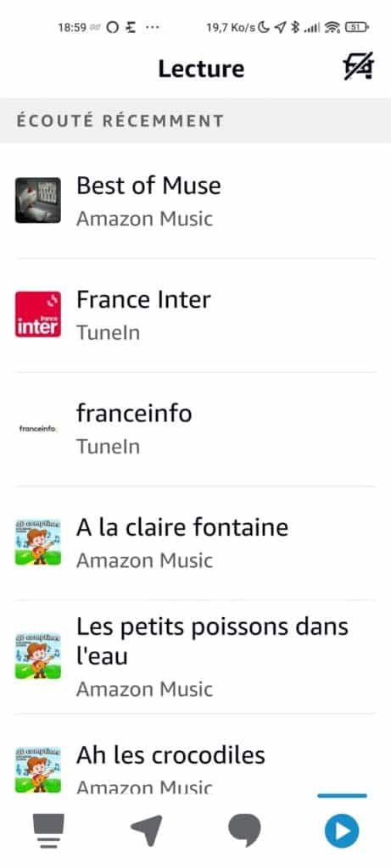Select the franceinfo radio entry

(x=195, y=429)
